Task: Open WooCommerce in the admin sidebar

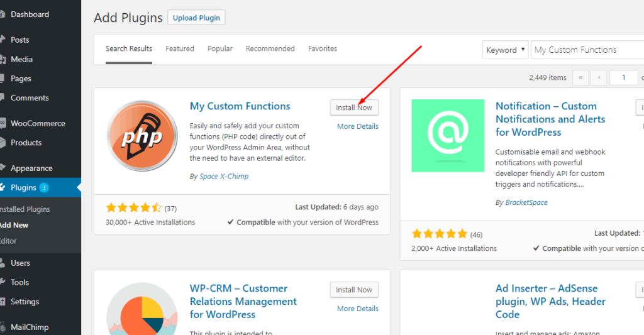Action: tap(37, 123)
